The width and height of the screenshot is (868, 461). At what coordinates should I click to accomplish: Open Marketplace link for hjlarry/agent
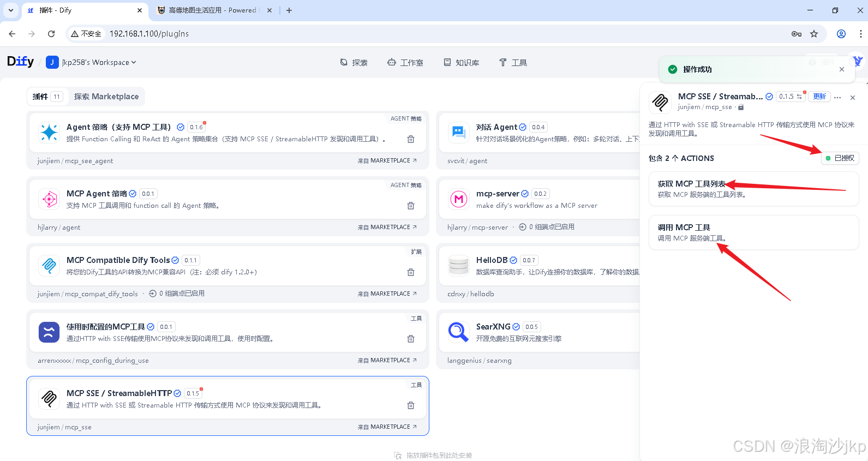pyautogui.click(x=387, y=227)
